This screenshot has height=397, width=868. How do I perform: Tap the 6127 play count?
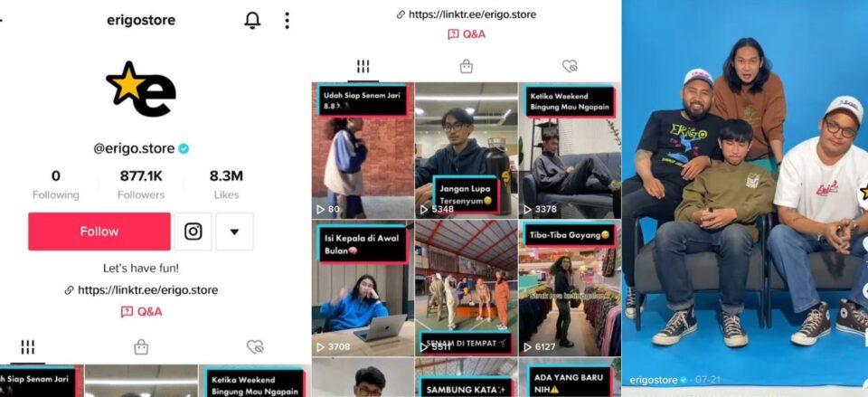point(540,346)
